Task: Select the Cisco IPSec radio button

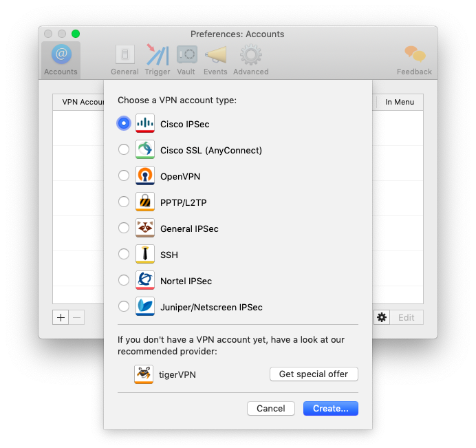Action: 124,123
